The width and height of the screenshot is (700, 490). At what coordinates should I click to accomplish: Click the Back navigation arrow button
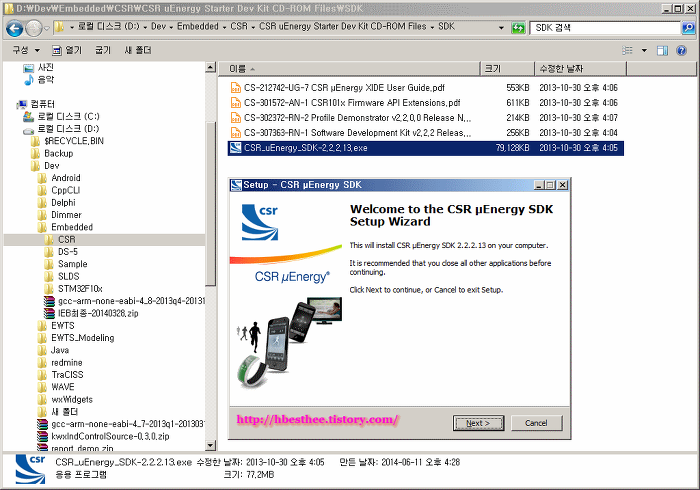coord(14,29)
